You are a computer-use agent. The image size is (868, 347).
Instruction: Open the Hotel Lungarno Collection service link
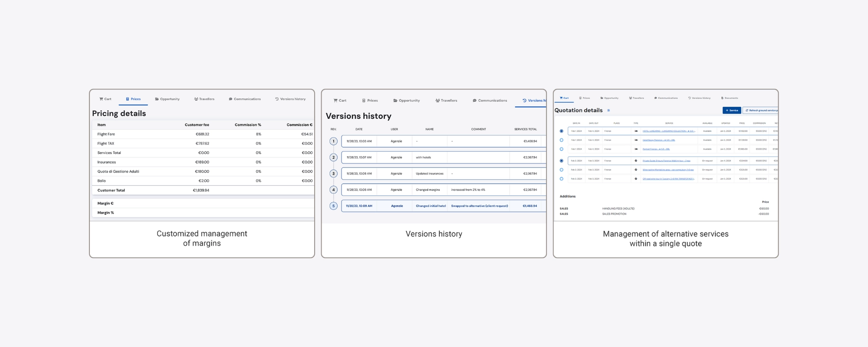pos(669,131)
